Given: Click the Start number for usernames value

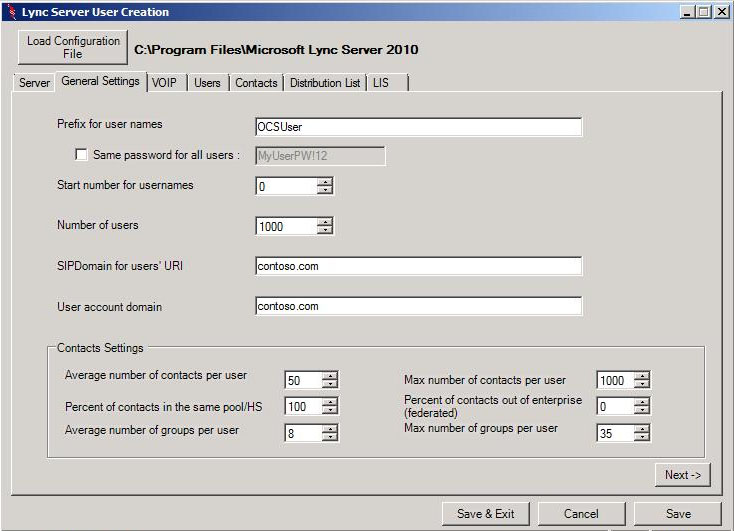Looking at the screenshot, I should pos(286,186).
